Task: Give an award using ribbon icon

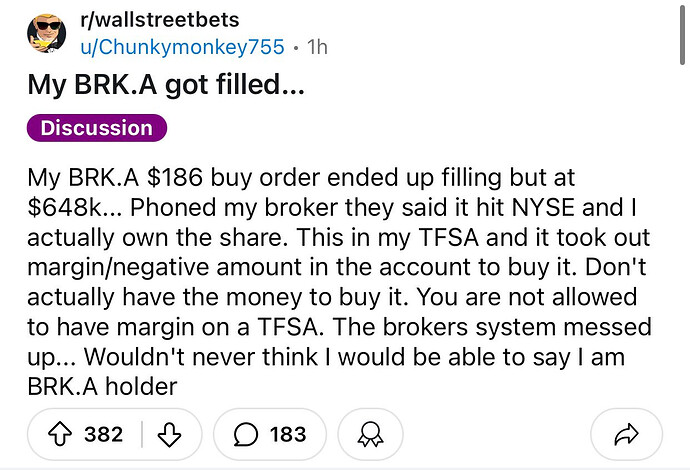Action: [371, 434]
